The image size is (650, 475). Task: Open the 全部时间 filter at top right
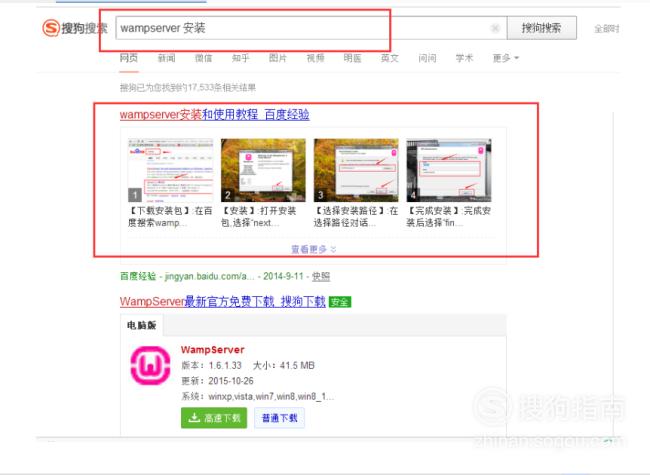tap(606, 29)
